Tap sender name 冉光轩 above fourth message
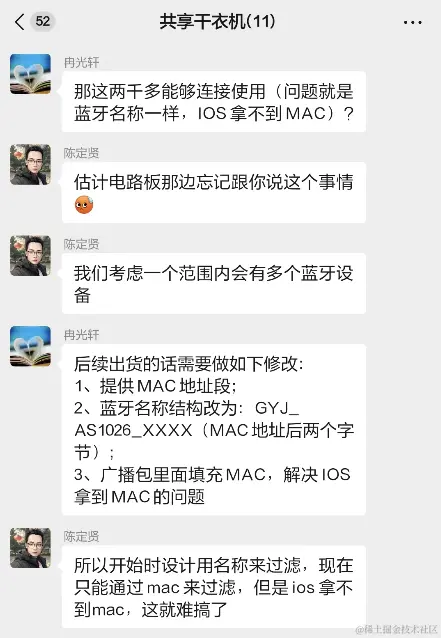 81,334
